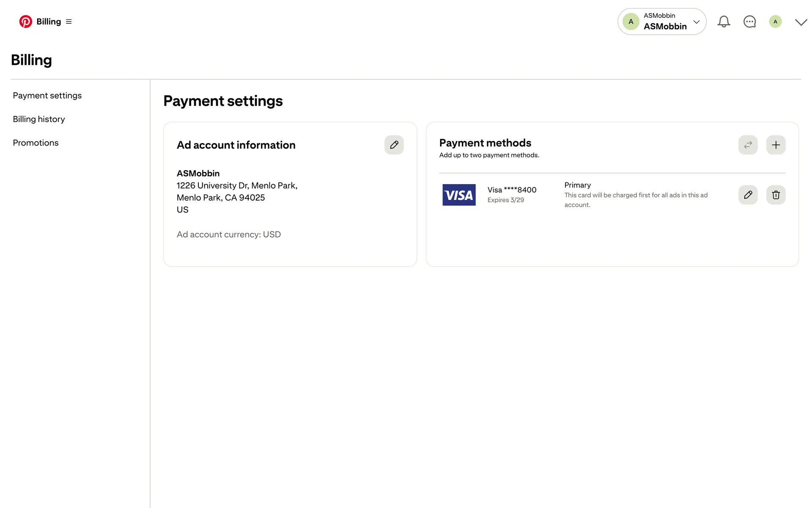Screen dimensions: 812x508
Task: Click the Billing label in top bar
Action: click(x=49, y=22)
